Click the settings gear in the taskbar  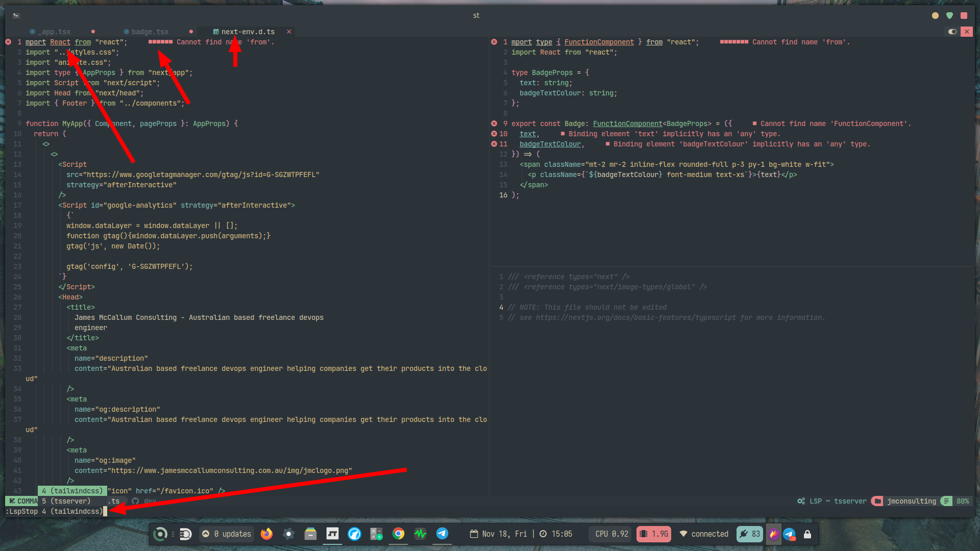[x=288, y=534]
